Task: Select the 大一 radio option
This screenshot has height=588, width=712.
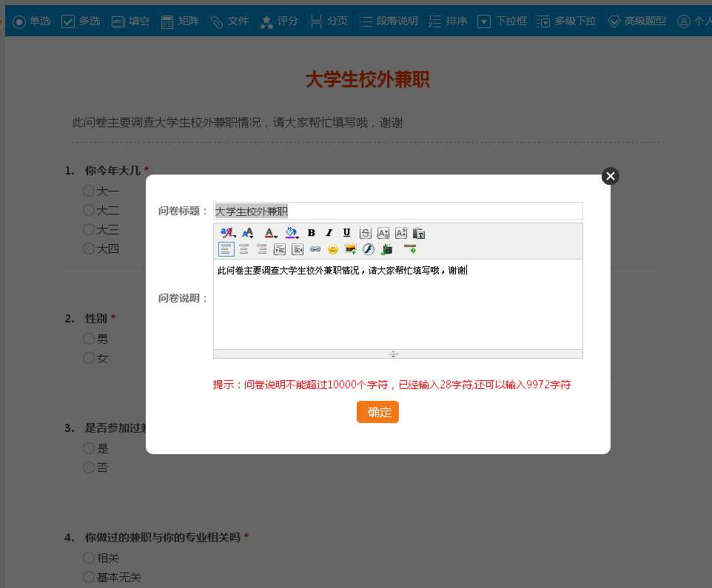Action: [89, 191]
